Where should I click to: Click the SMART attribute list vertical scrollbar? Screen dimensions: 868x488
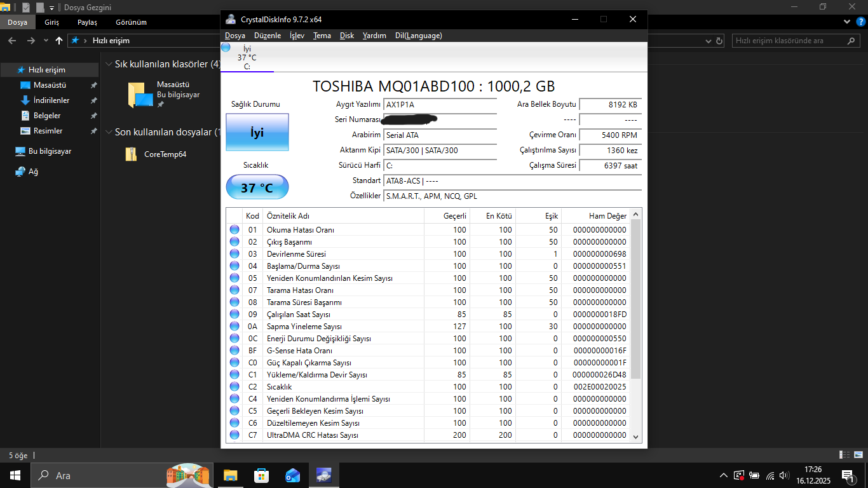pos(636,299)
